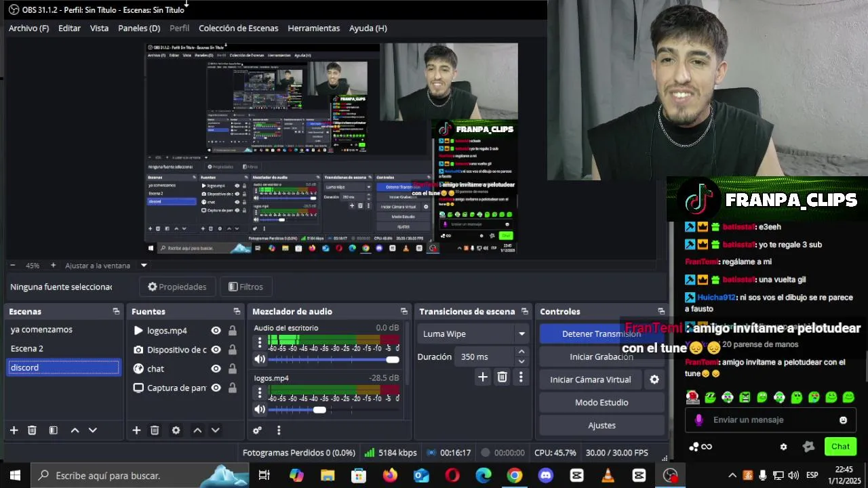Move scene up in Escenas panel
The height and width of the screenshot is (488, 868).
(x=75, y=430)
